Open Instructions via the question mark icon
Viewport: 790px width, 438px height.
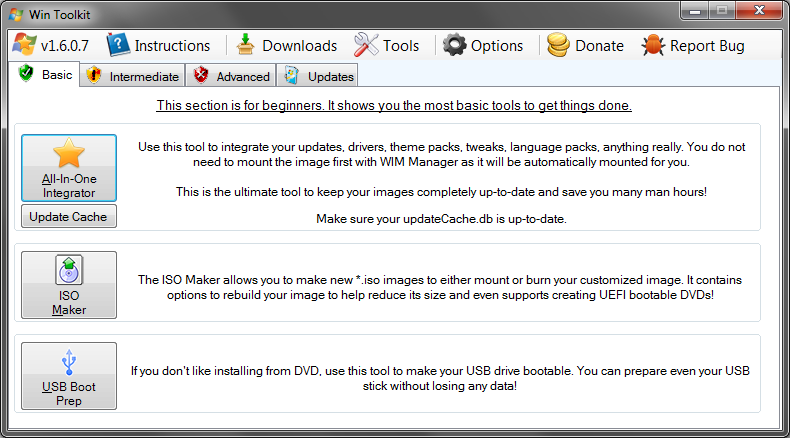click(118, 45)
